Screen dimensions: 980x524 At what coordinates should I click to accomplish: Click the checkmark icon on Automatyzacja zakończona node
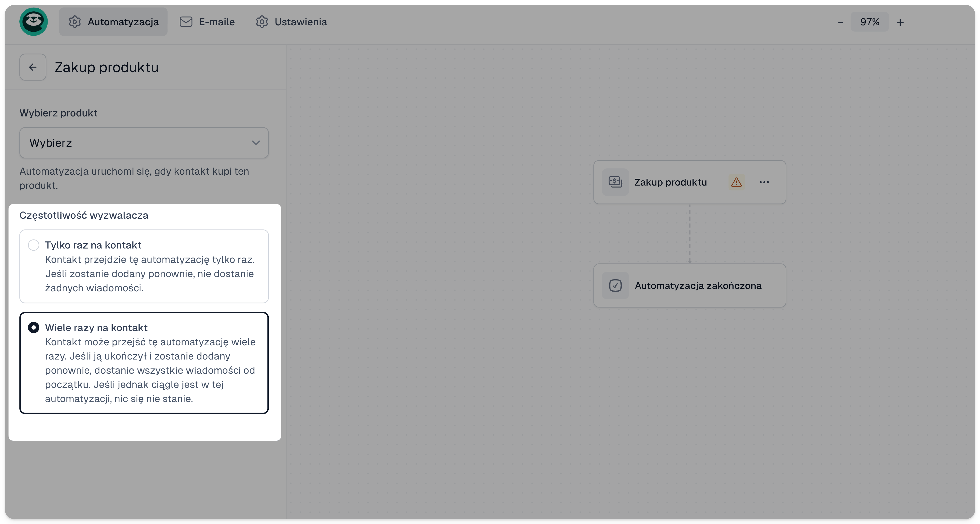[615, 286]
